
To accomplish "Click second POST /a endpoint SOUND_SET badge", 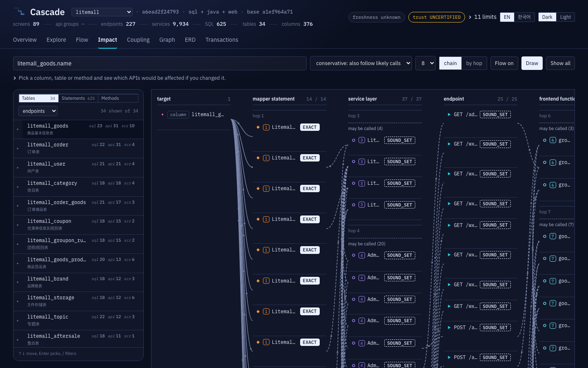I will click(x=495, y=357).
